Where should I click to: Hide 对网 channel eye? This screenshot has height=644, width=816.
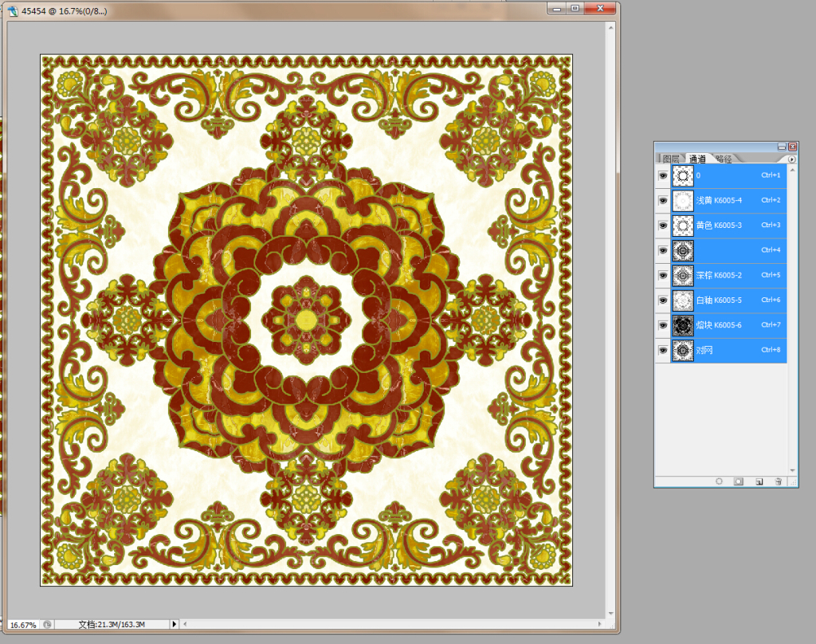pos(663,351)
